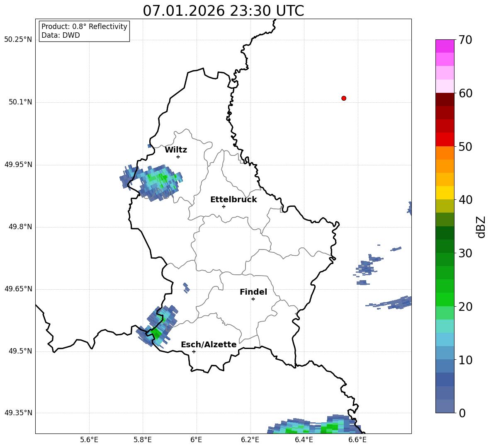
Task: Click the 49.8°N latitude label
Action: click(20, 227)
